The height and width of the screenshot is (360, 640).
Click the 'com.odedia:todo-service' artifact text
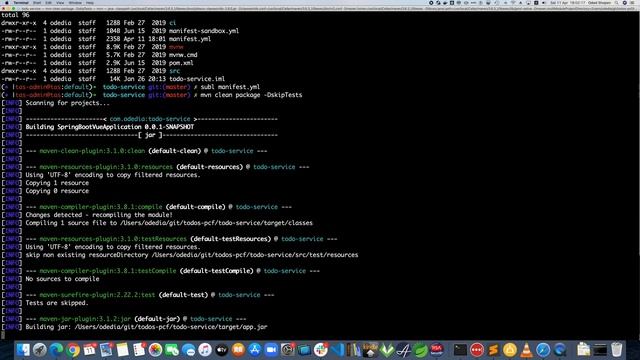[150, 119]
